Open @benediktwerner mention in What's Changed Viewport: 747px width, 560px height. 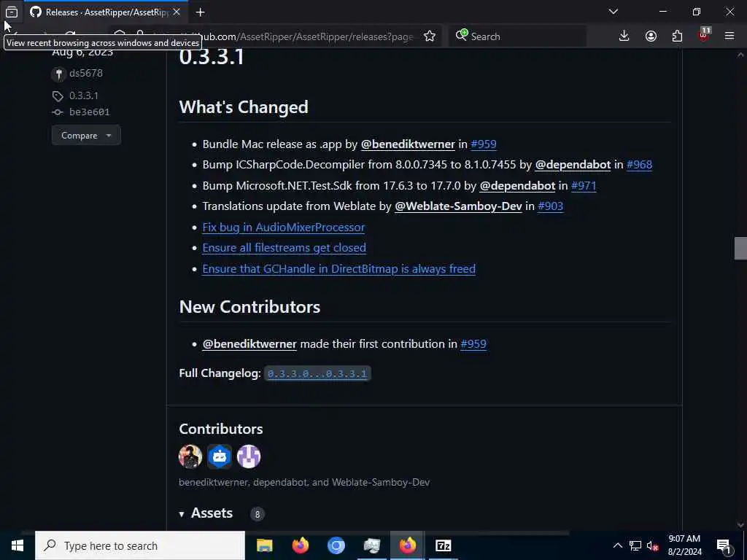click(x=408, y=144)
